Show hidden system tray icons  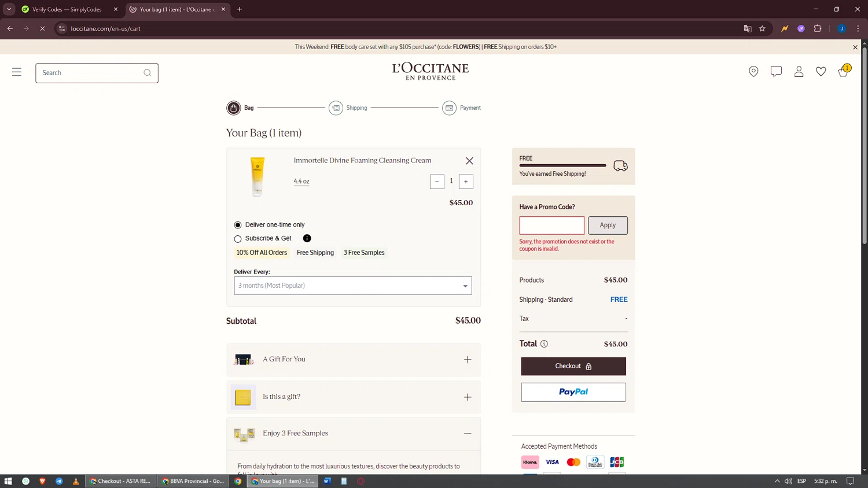[777, 481]
